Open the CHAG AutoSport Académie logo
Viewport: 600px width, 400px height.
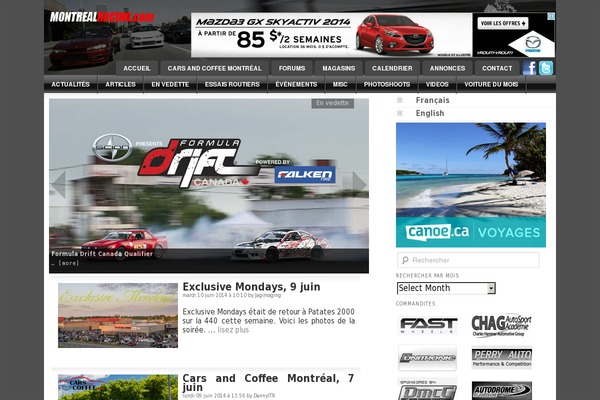tap(502, 325)
